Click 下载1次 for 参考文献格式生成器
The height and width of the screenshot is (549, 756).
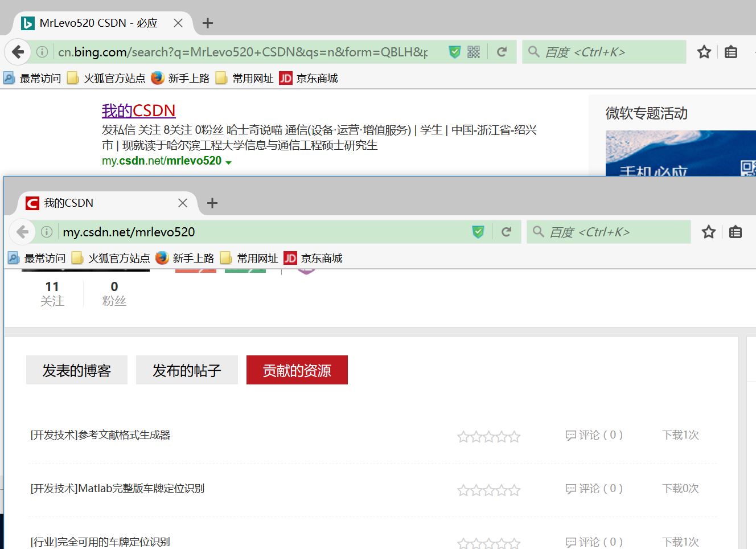point(680,435)
